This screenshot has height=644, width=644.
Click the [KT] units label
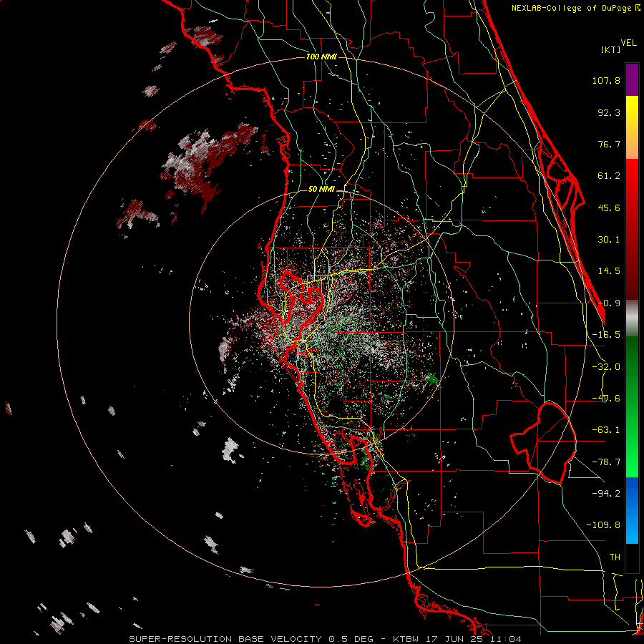click(x=610, y=49)
